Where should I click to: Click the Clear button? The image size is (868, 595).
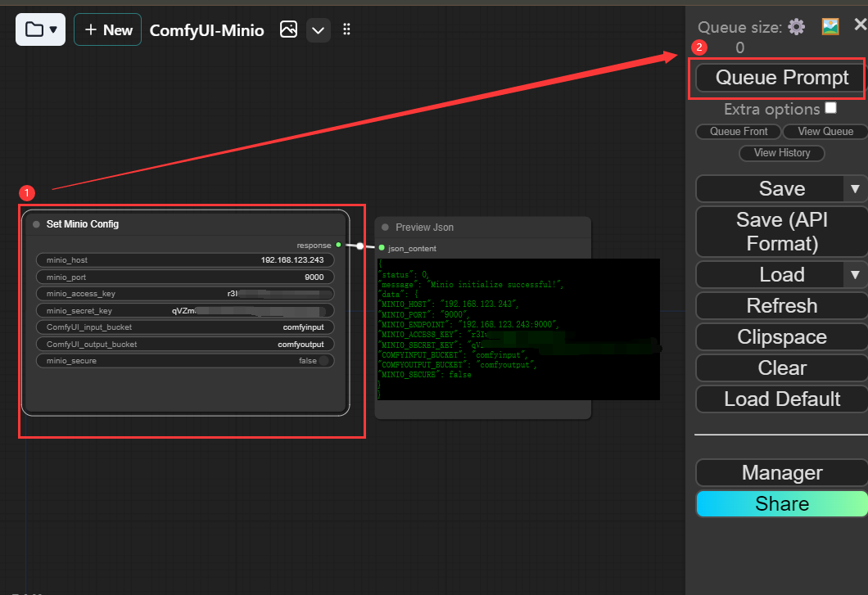tap(782, 367)
